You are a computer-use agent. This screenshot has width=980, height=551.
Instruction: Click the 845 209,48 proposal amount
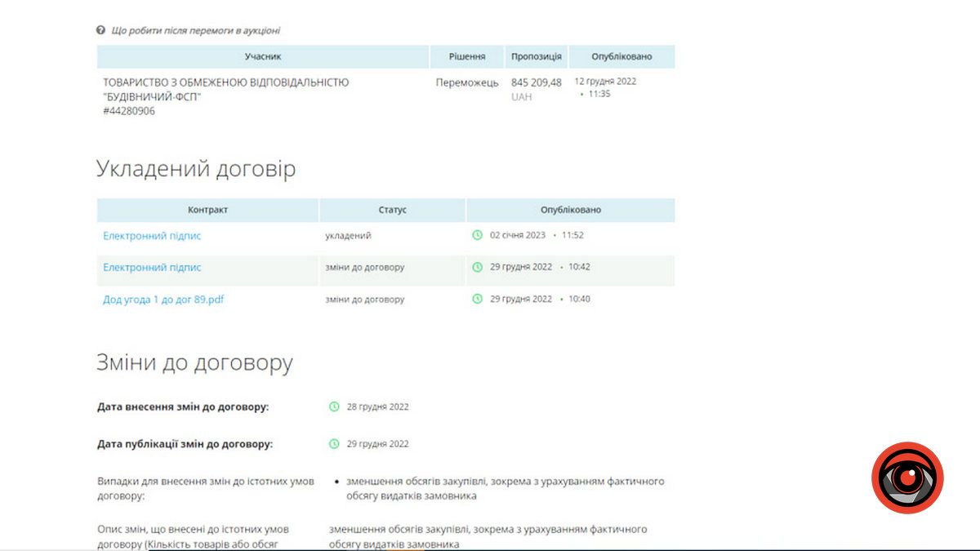[537, 82]
